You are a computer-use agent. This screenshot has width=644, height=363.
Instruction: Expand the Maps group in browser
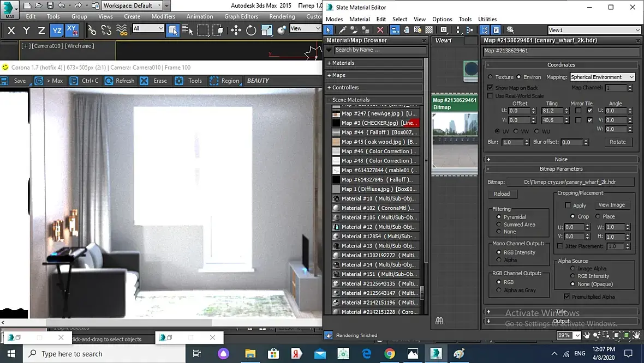[374, 75]
